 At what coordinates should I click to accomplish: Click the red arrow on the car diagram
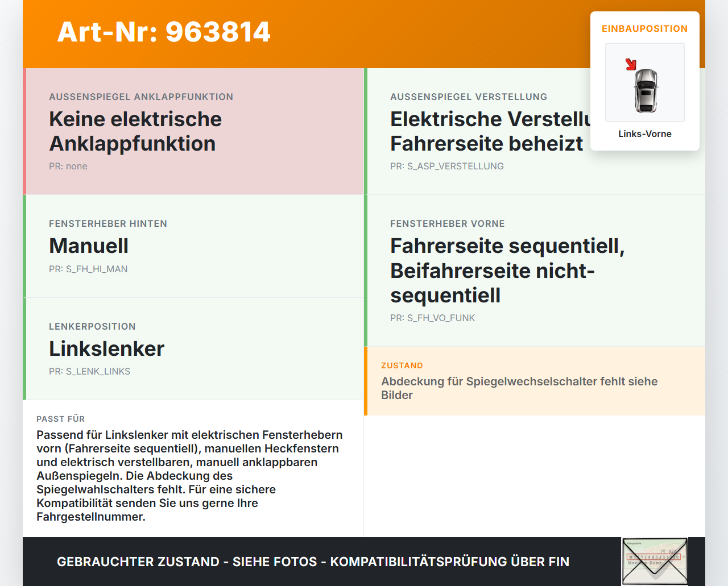coord(631,64)
